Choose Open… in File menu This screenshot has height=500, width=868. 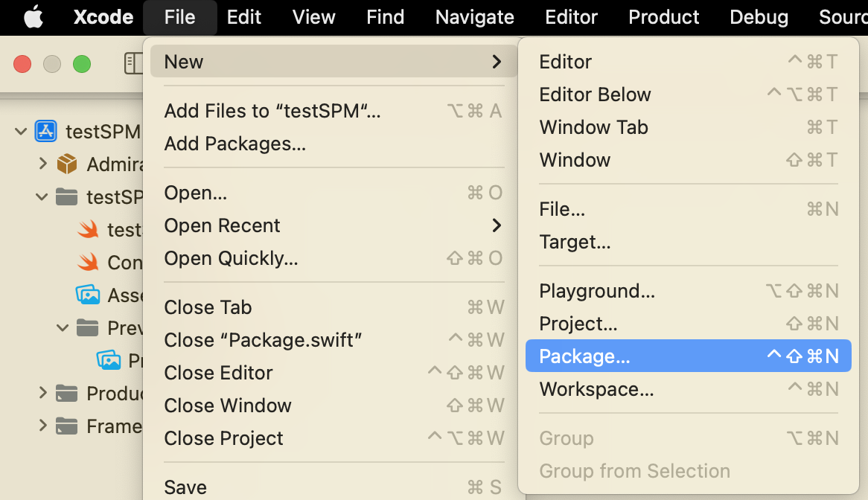[334, 193]
